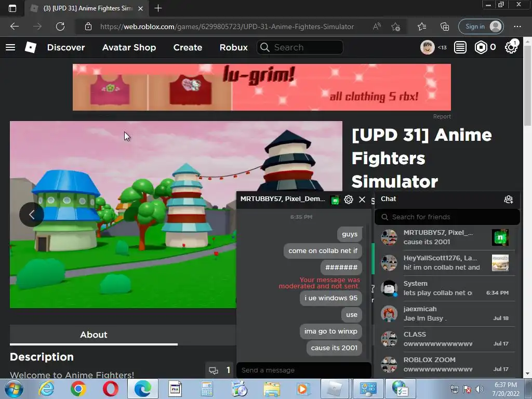The width and height of the screenshot is (532, 399).
Task: Select the Anime Fighters Simulator browser tab
Action: pyautogui.click(x=87, y=8)
